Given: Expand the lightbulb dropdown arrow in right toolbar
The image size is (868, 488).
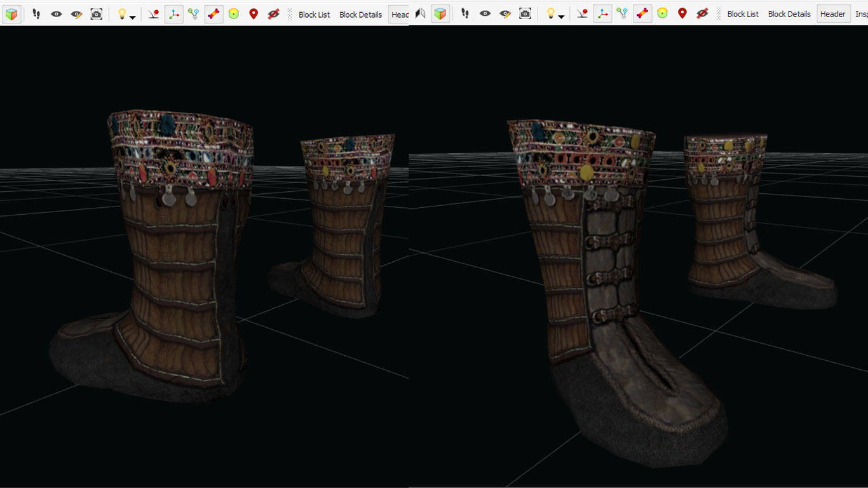Looking at the screenshot, I should [x=562, y=17].
